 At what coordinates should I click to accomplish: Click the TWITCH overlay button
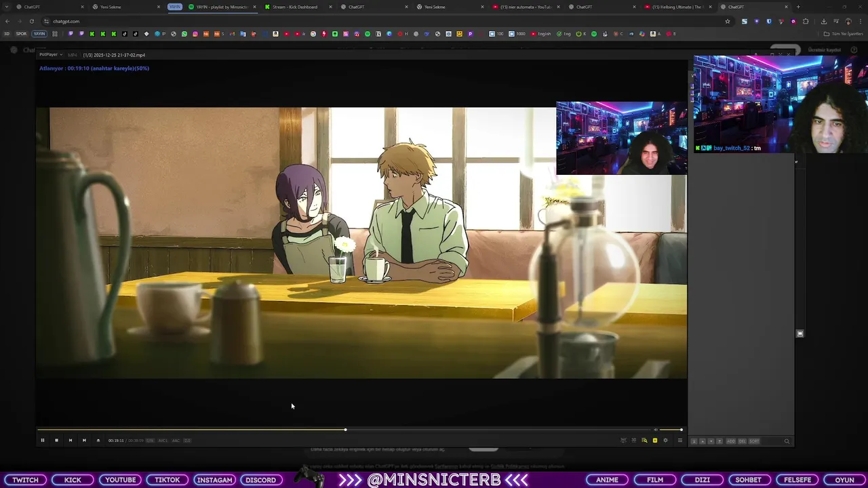[x=25, y=480]
